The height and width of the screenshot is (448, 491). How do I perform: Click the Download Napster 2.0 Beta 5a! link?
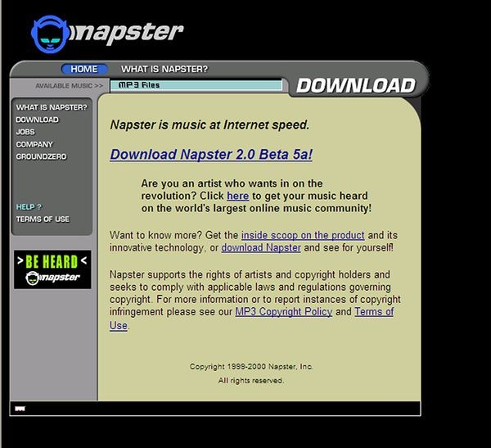click(x=211, y=155)
